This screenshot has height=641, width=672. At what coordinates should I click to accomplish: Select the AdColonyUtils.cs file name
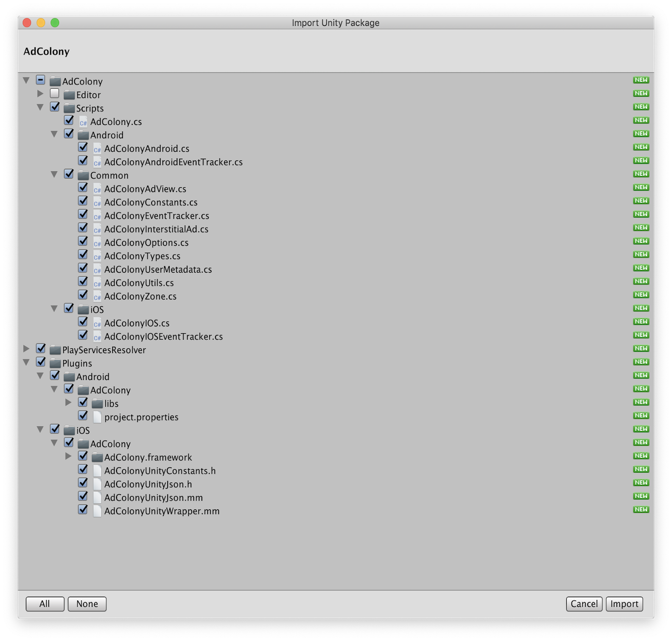139,283
